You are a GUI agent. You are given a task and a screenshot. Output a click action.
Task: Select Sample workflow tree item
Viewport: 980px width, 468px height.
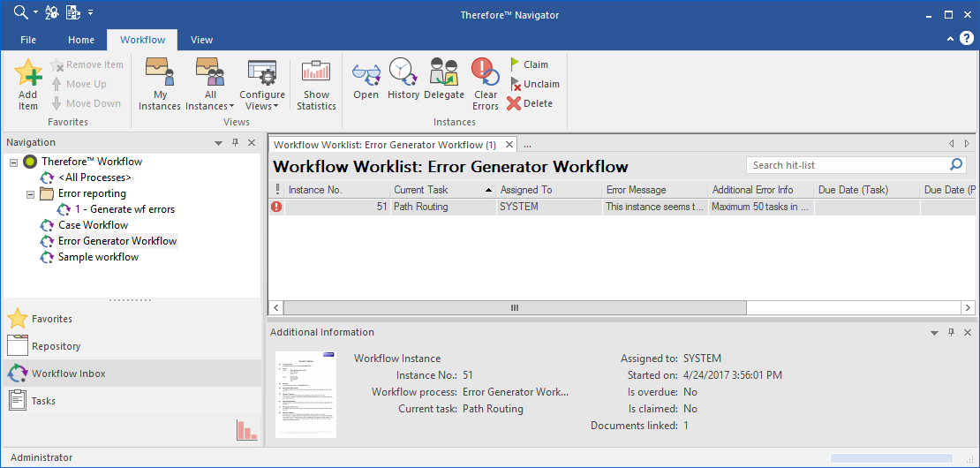coord(98,257)
